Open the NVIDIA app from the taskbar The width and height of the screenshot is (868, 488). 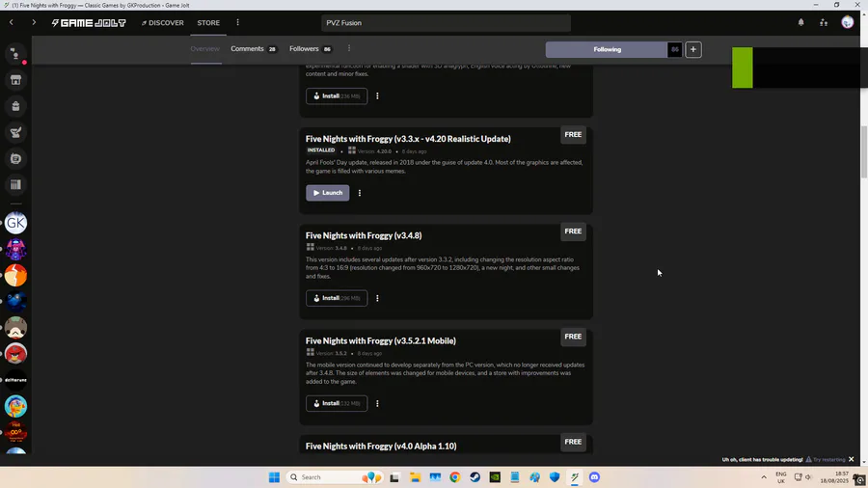[495, 477]
